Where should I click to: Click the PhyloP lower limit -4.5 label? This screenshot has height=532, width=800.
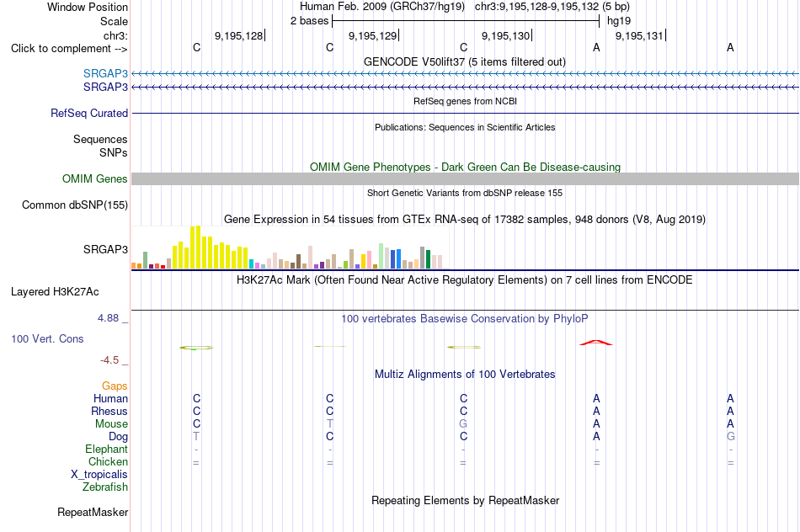pyautogui.click(x=109, y=360)
